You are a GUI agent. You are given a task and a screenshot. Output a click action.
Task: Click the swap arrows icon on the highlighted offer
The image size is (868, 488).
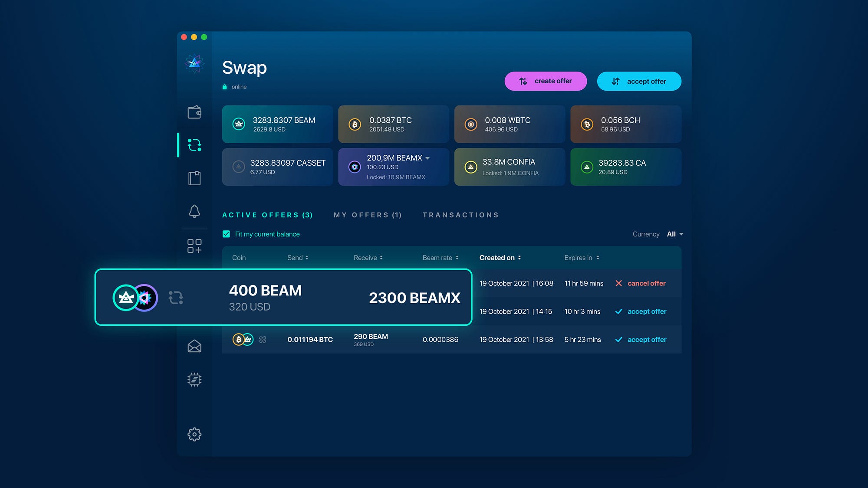click(x=175, y=297)
